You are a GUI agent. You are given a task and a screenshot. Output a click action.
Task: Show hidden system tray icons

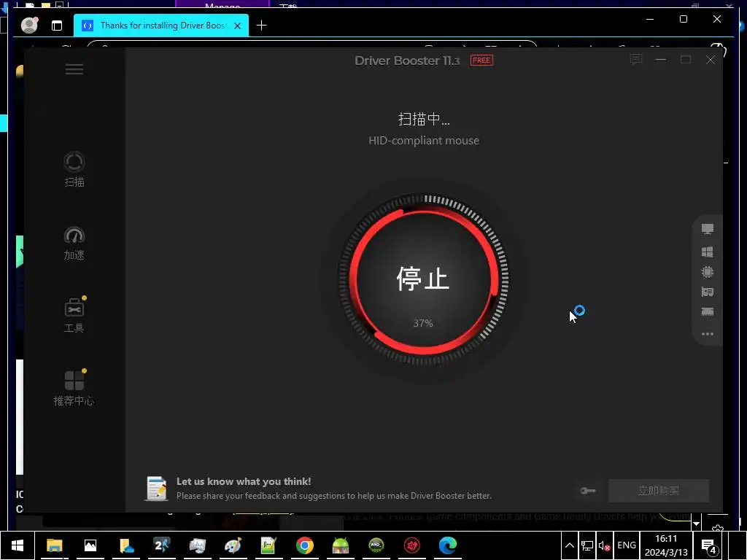coord(569,545)
